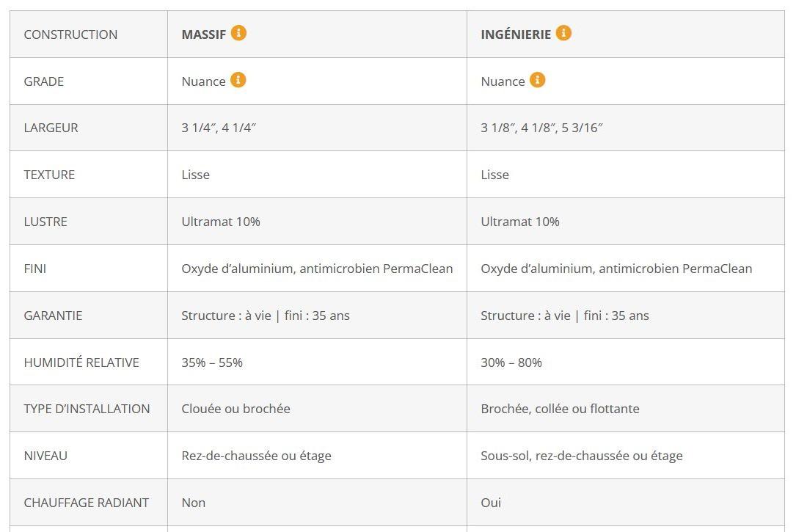Click the INGÉNIERIE column header
This screenshot has width=796, height=532.
(516, 34)
